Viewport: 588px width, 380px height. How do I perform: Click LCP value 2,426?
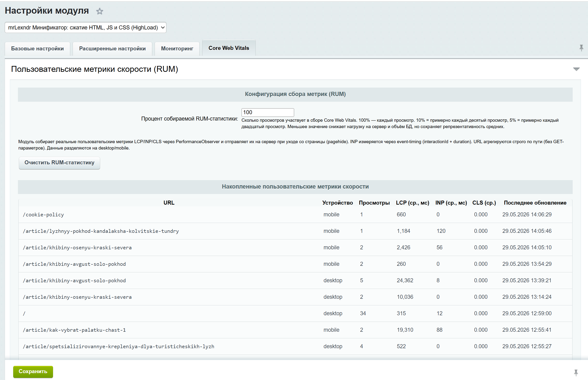[403, 248]
